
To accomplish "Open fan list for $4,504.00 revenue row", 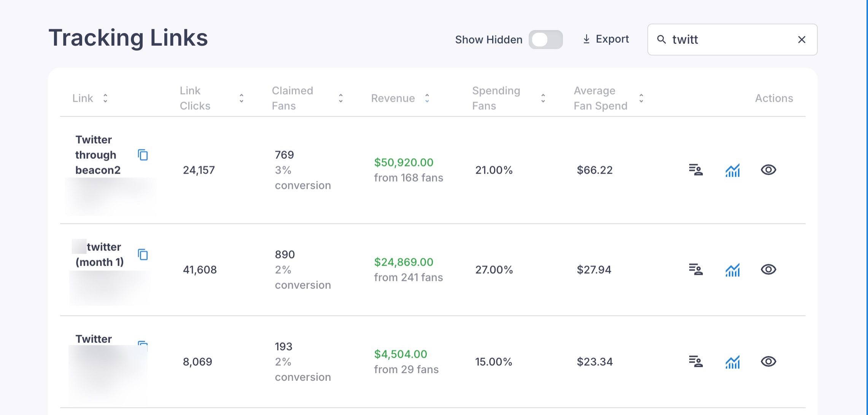I will pyautogui.click(x=696, y=362).
